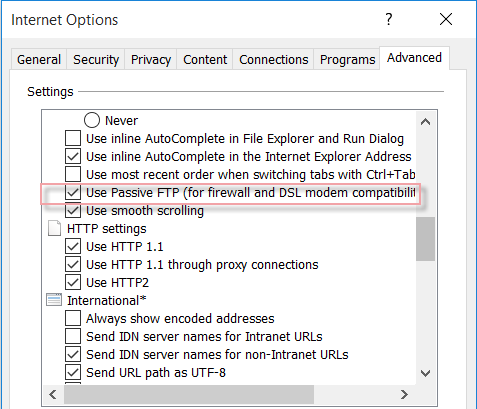Click the settings list scroll down arrow
The height and width of the screenshot is (409, 477).
425,373
